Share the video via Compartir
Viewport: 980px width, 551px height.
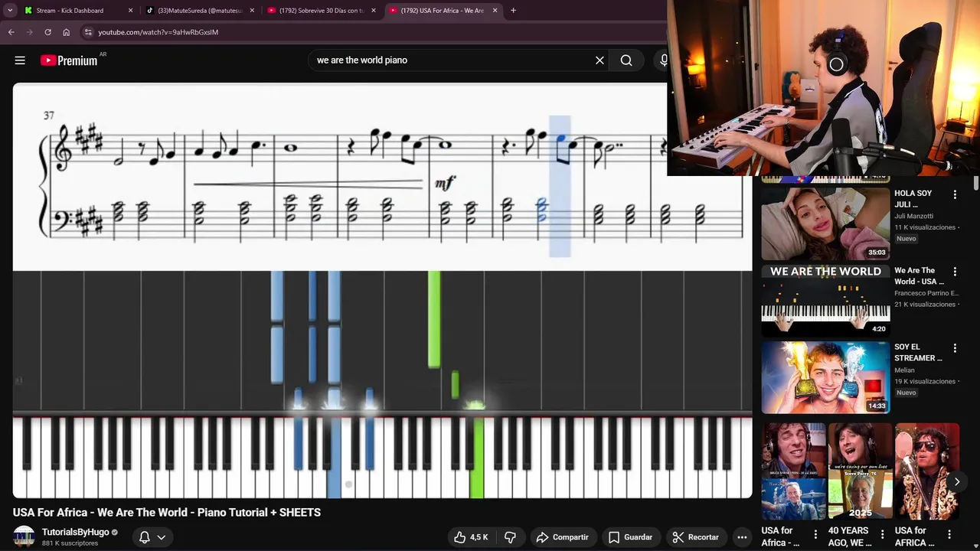point(563,537)
